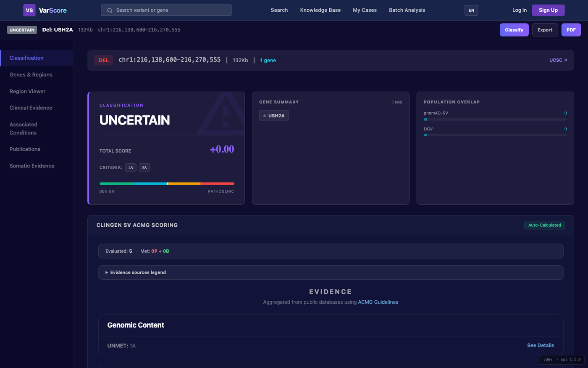588x368 pixels.
Task: Click the vdev api 1.1.0 version tag
Action: coord(562,360)
